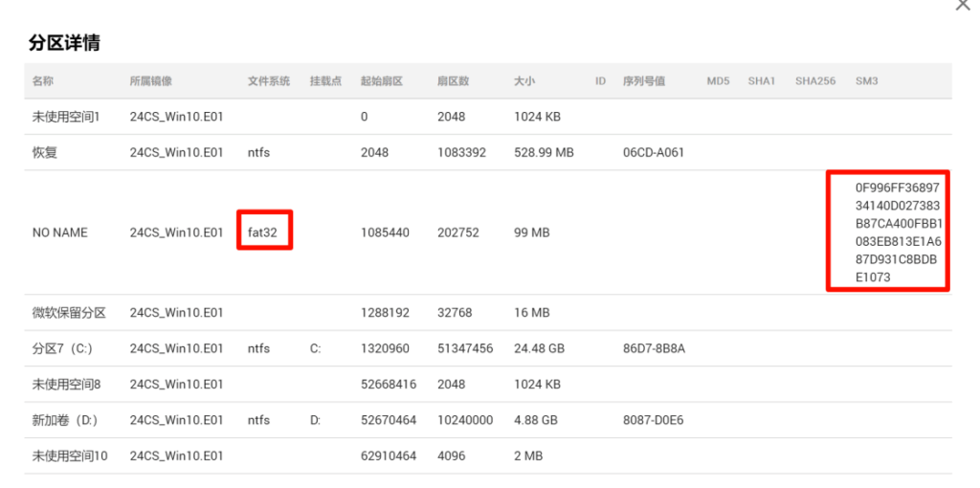Image resolution: width=980 pixels, height=488 pixels.
Task: Select the 微软保留分区 row
Action: [69, 313]
